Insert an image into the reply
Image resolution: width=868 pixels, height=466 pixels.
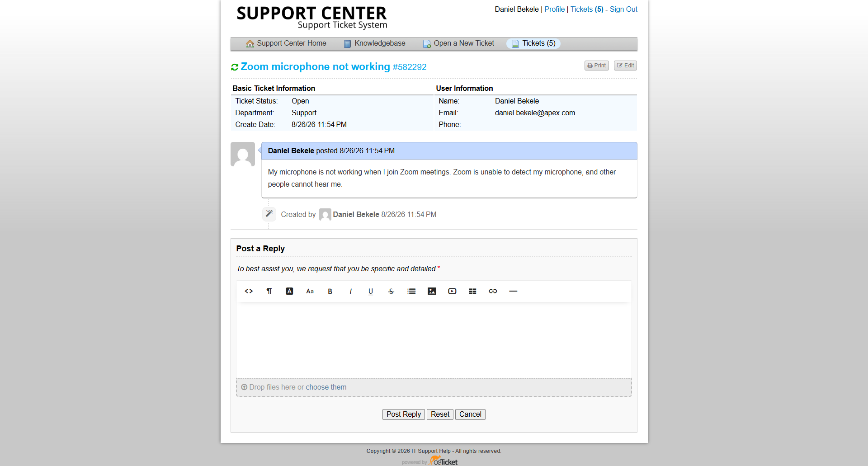pyautogui.click(x=432, y=292)
